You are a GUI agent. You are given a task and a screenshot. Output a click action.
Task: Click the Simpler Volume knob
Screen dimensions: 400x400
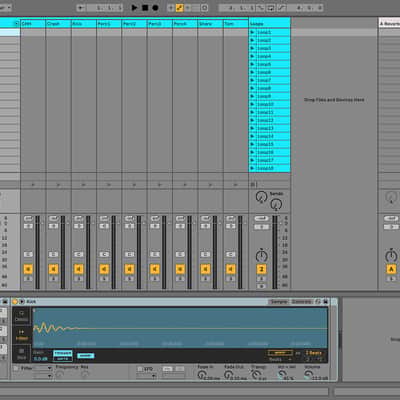point(309,375)
